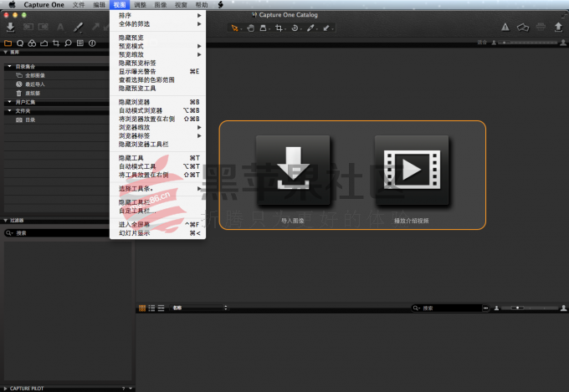Click the large person icon ending the browser slider
The height and width of the screenshot is (392, 569).
pyautogui.click(x=563, y=308)
